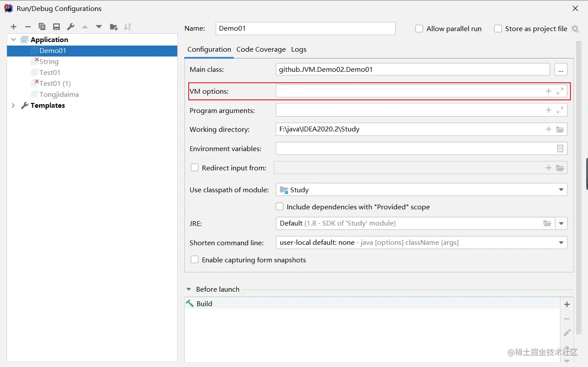Open edit templates wrench icon in toolbar
This screenshot has width=588, height=367.
pos(70,27)
